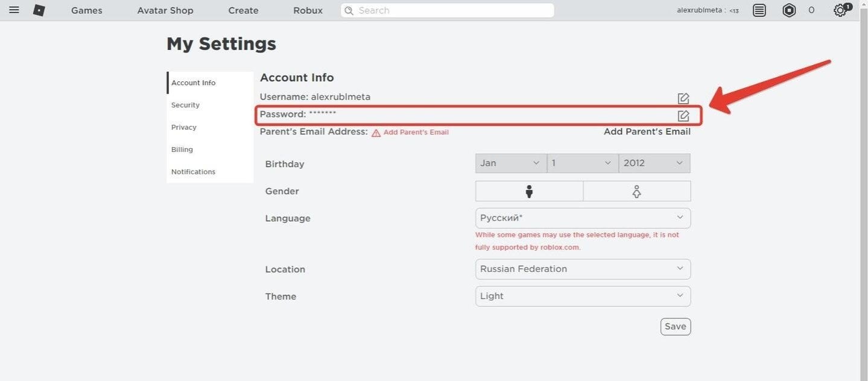Image resolution: width=868 pixels, height=381 pixels.
Task: Expand the birthday month dropdown
Action: click(511, 163)
